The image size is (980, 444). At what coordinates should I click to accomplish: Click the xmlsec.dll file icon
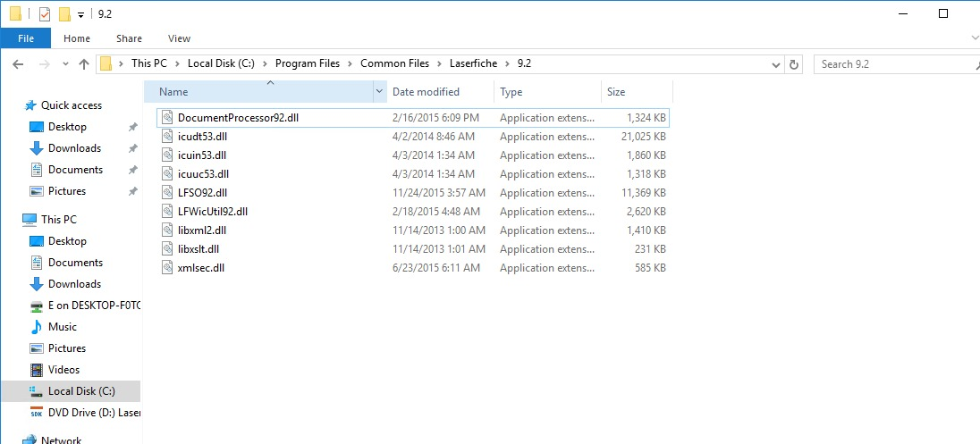click(x=167, y=267)
